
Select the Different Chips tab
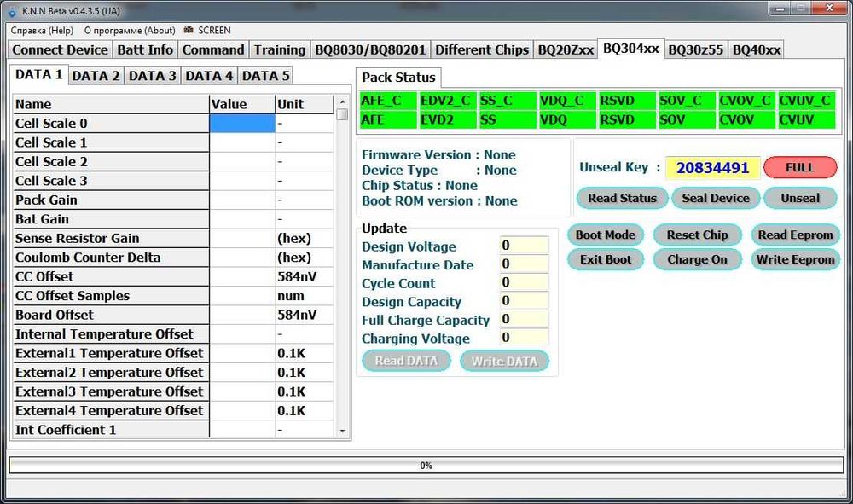click(x=481, y=49)
